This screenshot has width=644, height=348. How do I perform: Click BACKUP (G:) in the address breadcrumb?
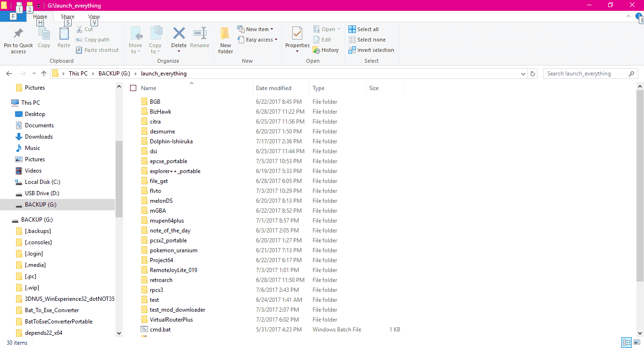click(x=114, y=74)
